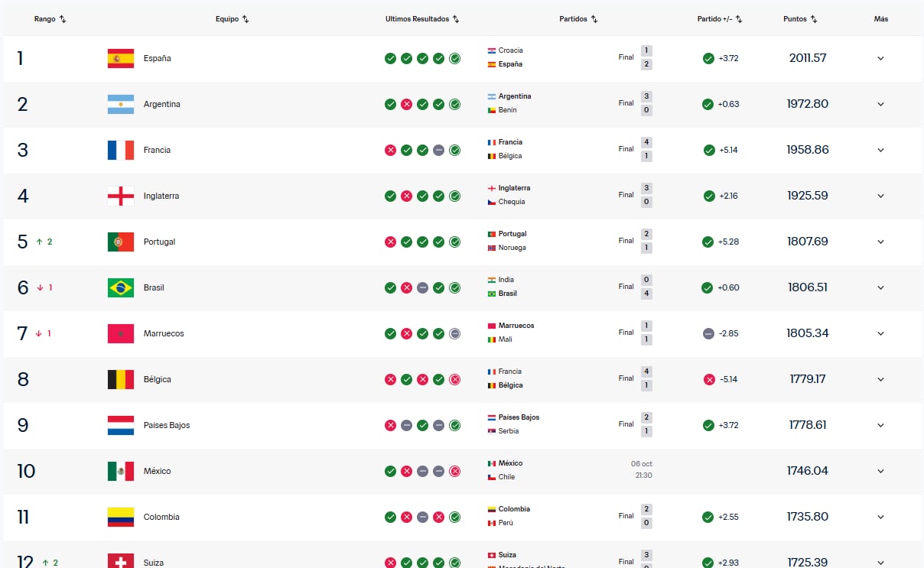Click the Países Bajos flag icon

pos(121,425)
